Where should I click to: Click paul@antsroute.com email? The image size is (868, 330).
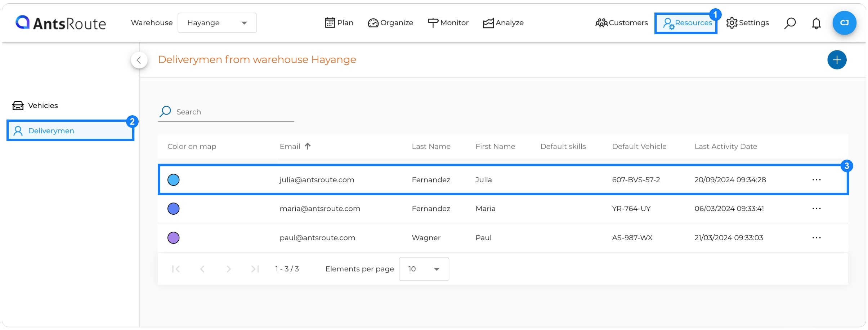pyautogui.click(x=317, y=238)
